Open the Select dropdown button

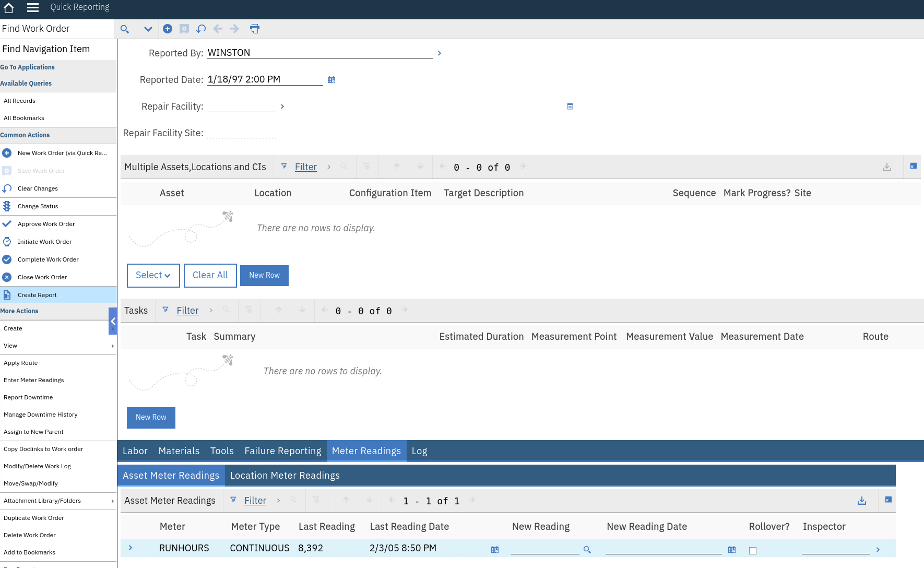click(x=153, y=275)
